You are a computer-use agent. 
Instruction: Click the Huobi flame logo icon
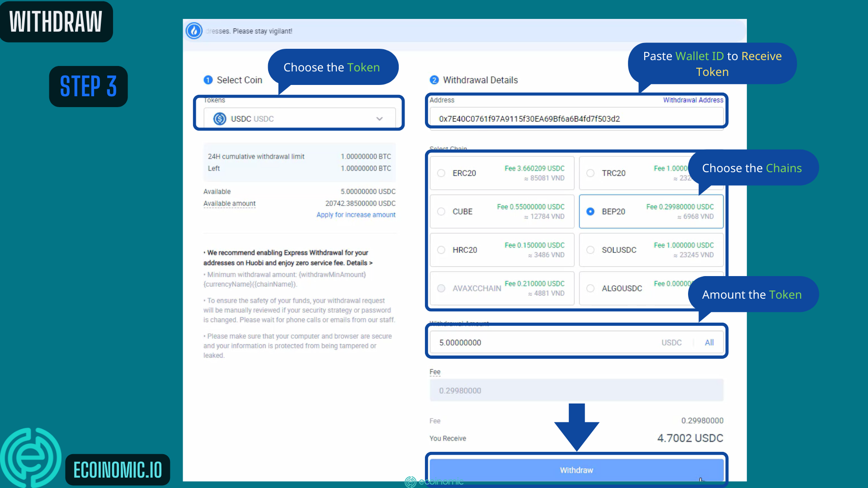[x=194, y=31]
